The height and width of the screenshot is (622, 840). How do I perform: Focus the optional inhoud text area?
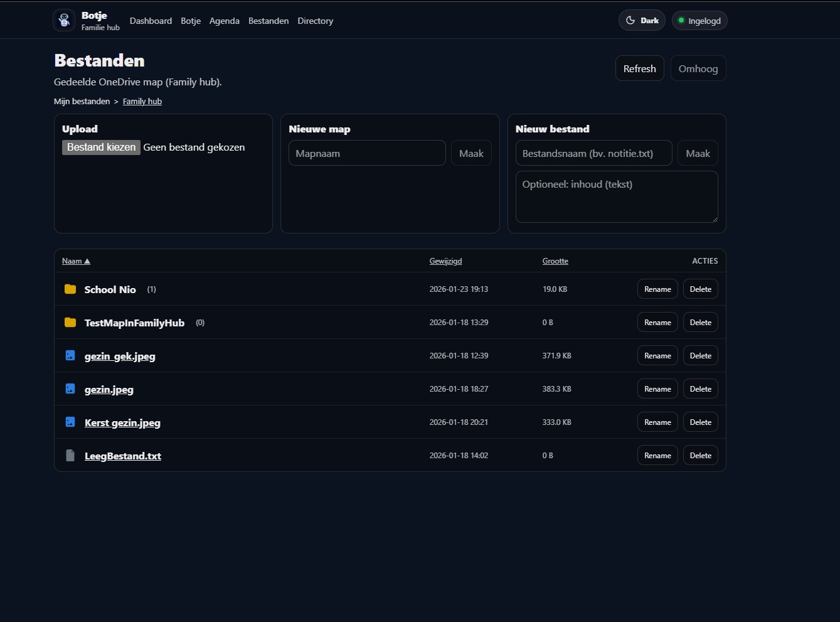tap(616, 197)
